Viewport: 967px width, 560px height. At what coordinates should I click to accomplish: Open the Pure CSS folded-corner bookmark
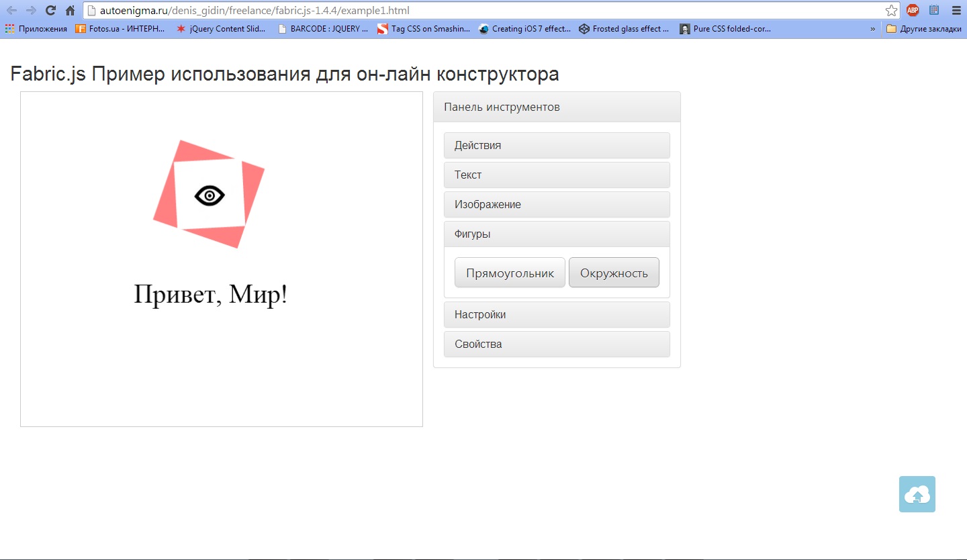click(725, 29)
